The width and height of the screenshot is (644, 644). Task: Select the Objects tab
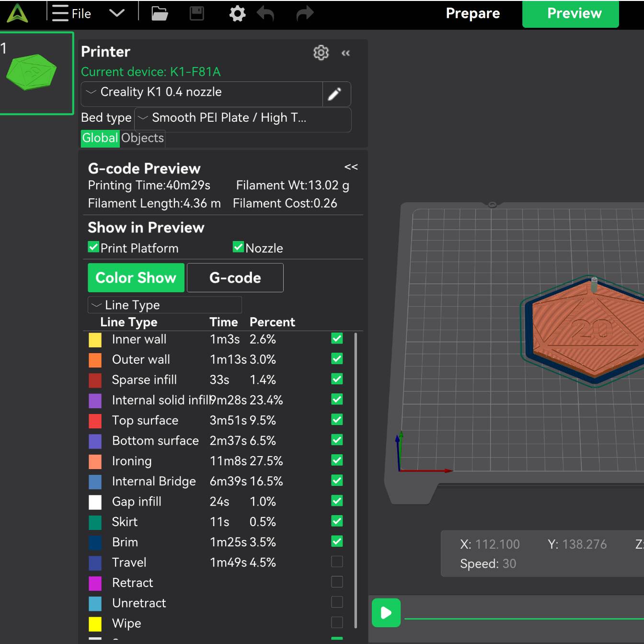[x=142, y=138]
